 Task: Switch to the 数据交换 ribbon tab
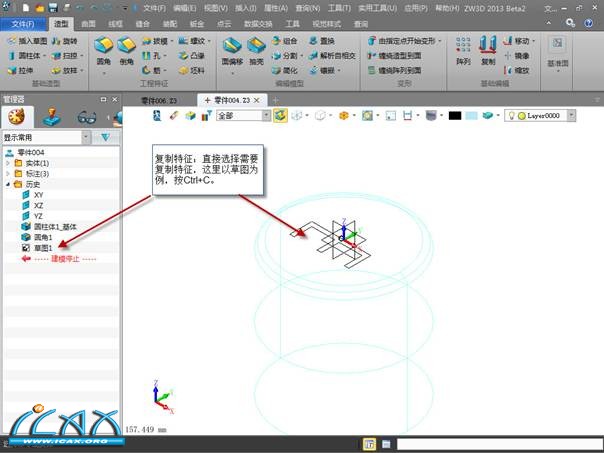pyautogui.click(x=258, y=24)
